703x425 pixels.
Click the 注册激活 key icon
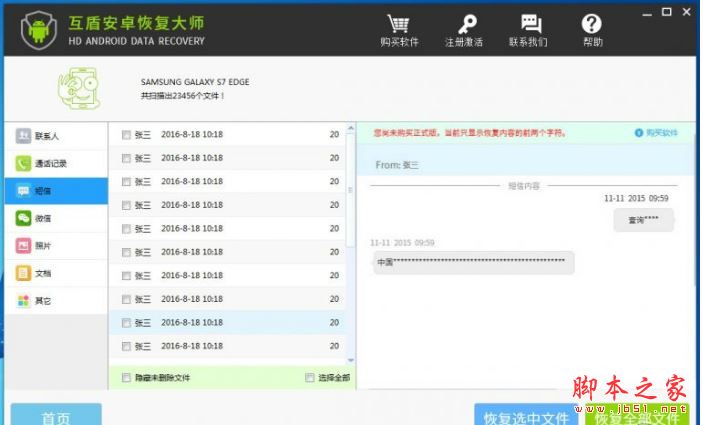467,24
